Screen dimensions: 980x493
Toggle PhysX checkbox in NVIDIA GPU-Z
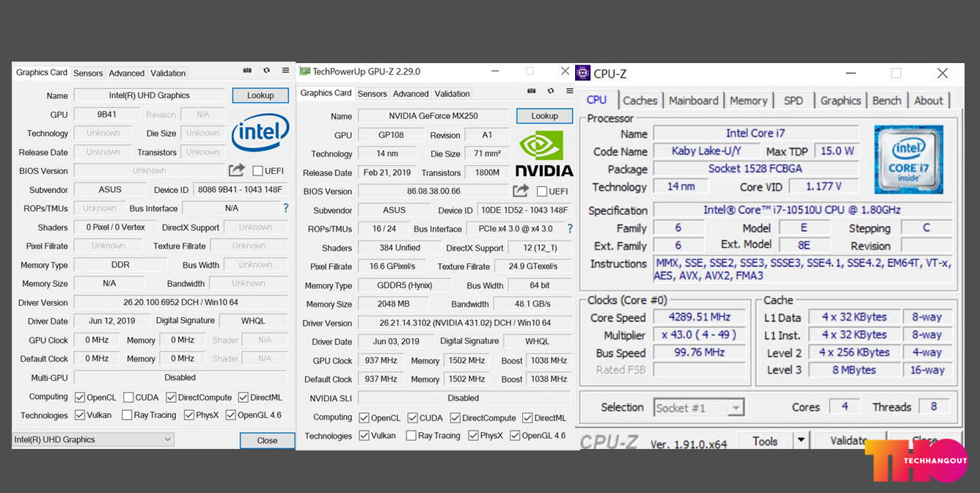coord(473,436)
